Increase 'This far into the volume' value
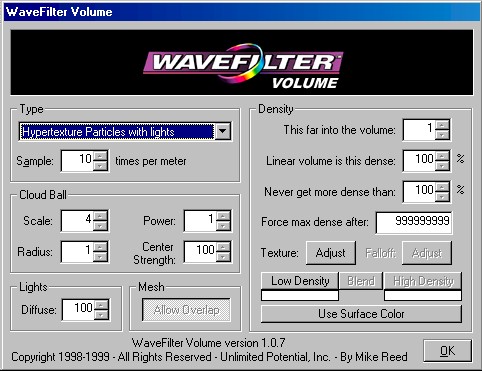 (442, 125)
